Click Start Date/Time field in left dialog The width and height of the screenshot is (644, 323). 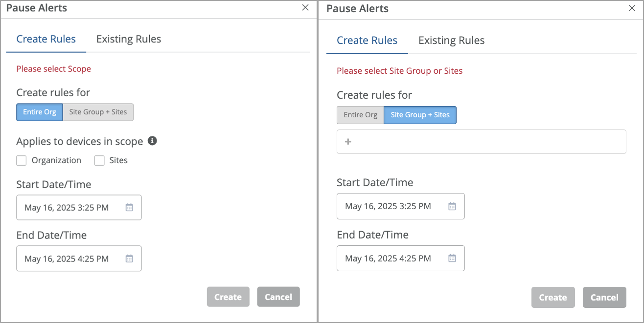click(69, 208)
